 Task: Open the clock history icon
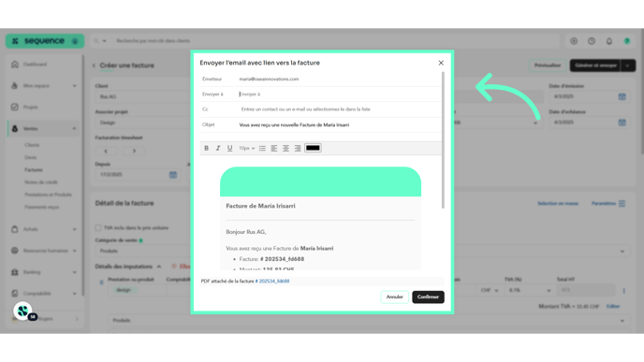[x=592, y=41]
